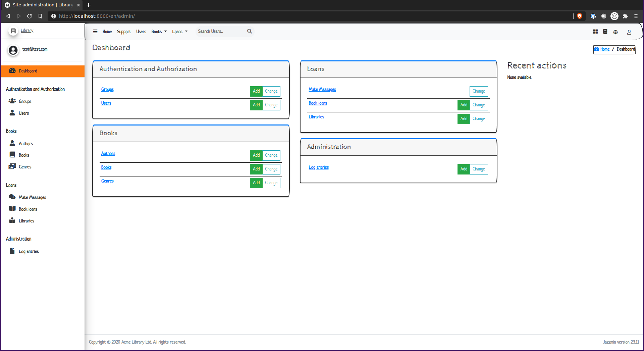The image size is (644, 351).
Task: Toggle the sidebar hamburger menu
Action: [x=95, y=32]
